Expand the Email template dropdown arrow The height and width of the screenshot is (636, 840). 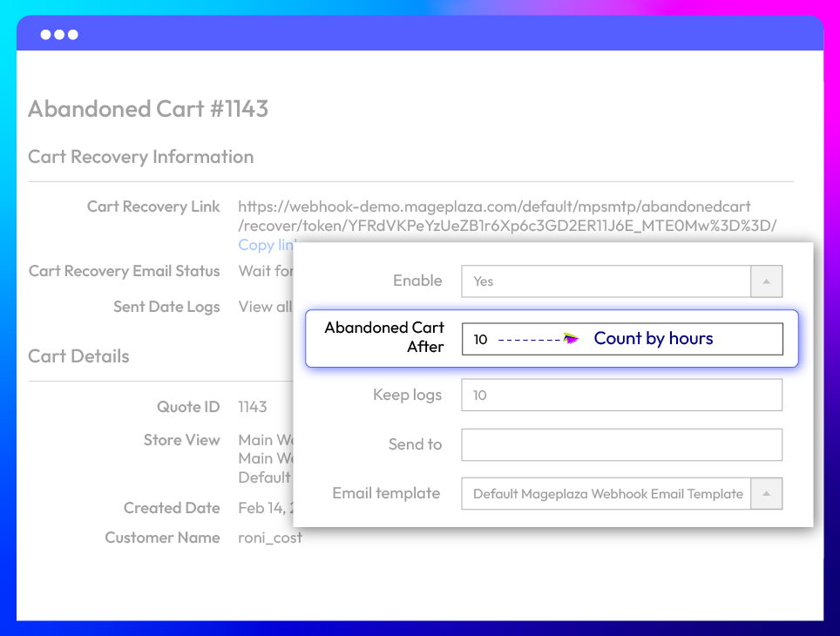(766, 494)
